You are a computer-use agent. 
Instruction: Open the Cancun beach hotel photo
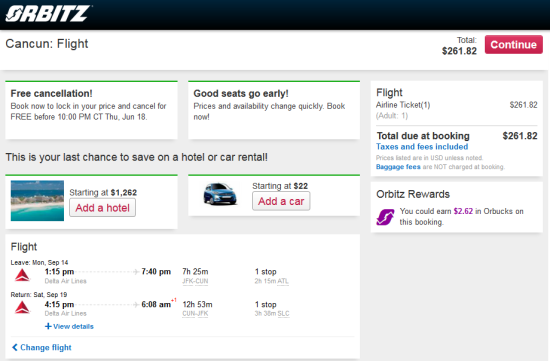37,201
